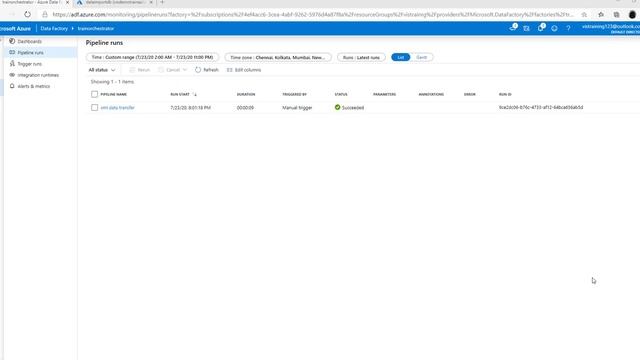This screenshot has height=360, width=640.
Task: Close the Azure Data Factory browser tab
Action: click(67, 2)
